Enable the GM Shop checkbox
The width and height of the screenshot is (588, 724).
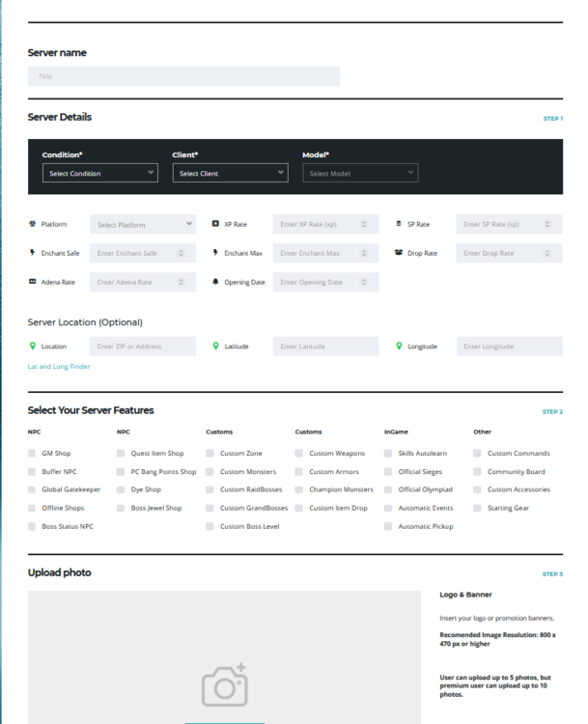coord(33,453)
